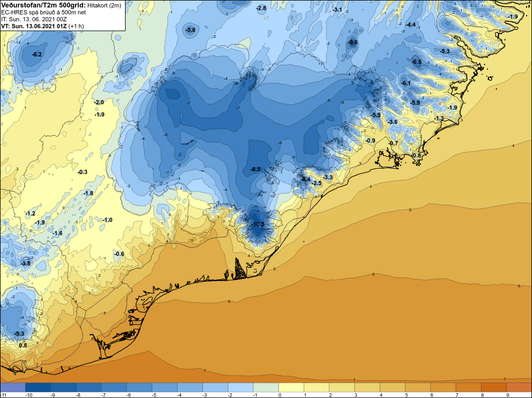Click the legend swatch between 1 and 2
Screen dimensions: 532x398
pyautogui.click(x=317, y=387)
